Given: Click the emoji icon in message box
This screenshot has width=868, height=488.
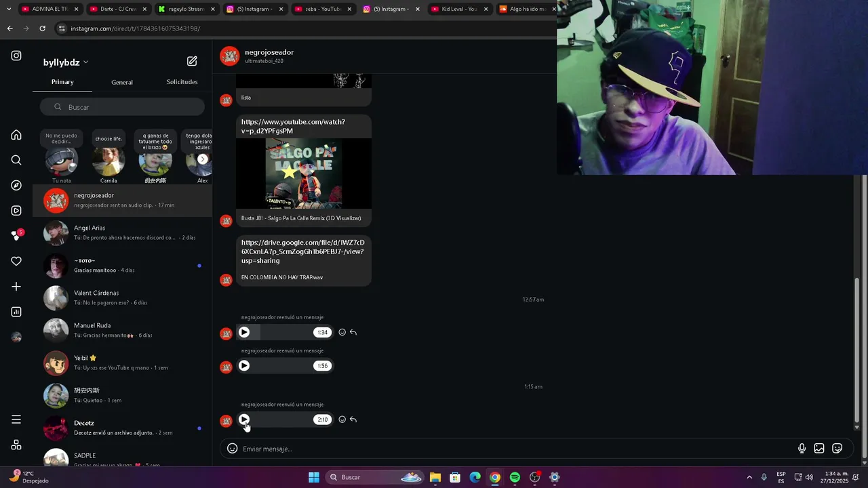Looking at the screenshot, I should [x=232, y=449].
